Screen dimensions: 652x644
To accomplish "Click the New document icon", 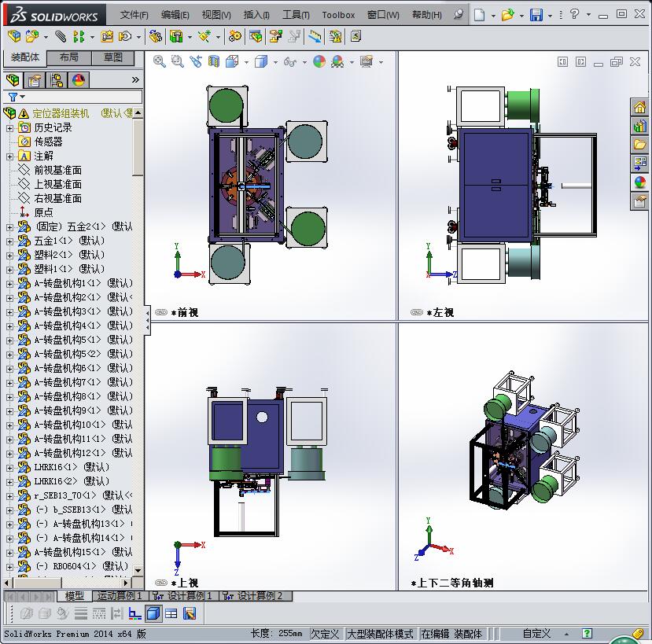I will click(x=480, y=15).
